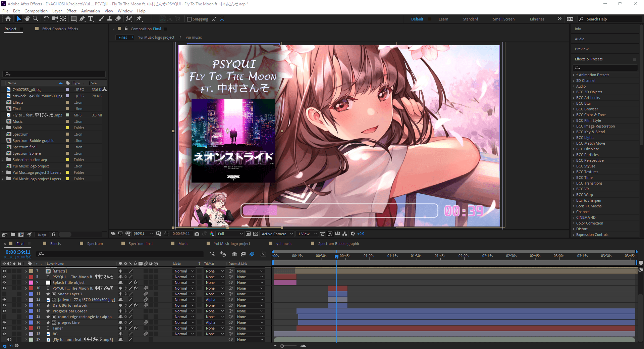The image size is (644, 349).
Task: Open the Animation menu
Action: tap(90, 11)
